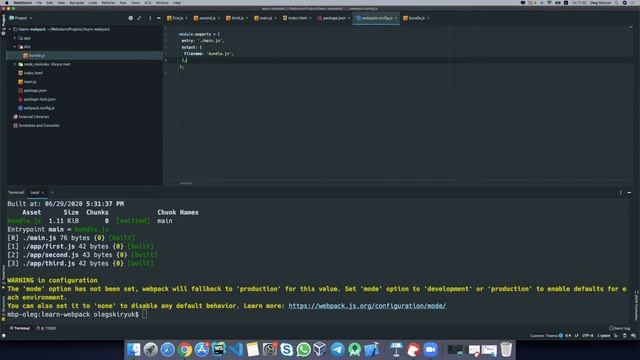This screenshot has width=640, height=360.
Task: Open the View menu
Action: click(61, 3)
